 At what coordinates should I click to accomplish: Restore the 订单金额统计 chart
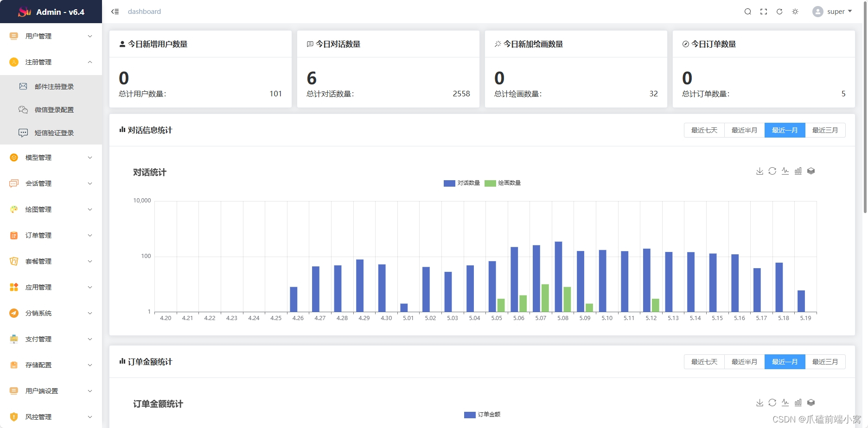click(772, 403)
